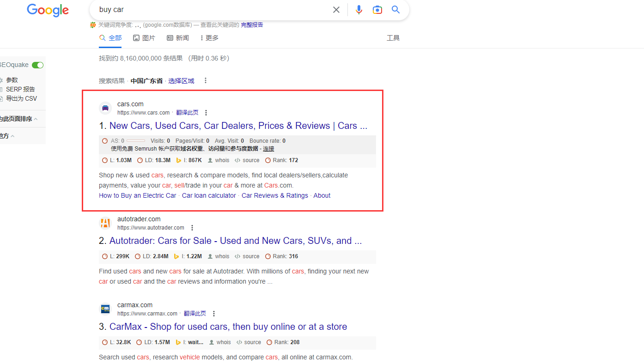Click L: 299K metric for autotrader
The image size is (644, 364).
[115, 256]
